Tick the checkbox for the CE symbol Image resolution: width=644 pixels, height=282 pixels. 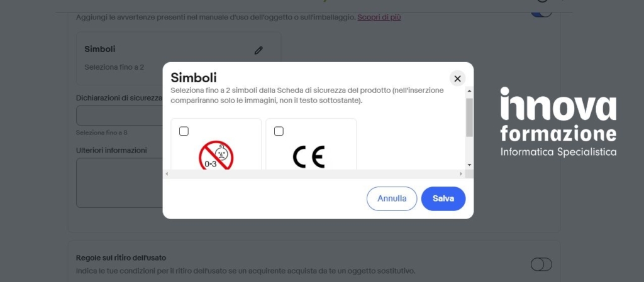point(279,131)
